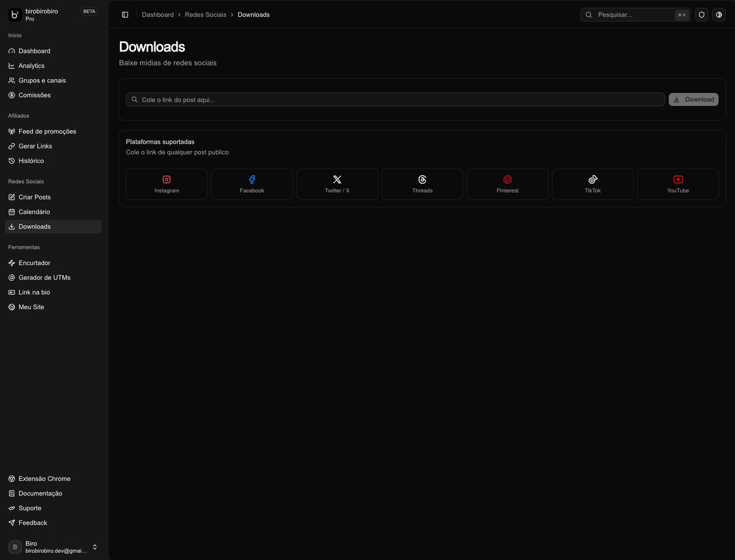The width and height of the screenshot is (735, 560).
Task: Focus the Pesquisar search field
Action: point(636,15)
